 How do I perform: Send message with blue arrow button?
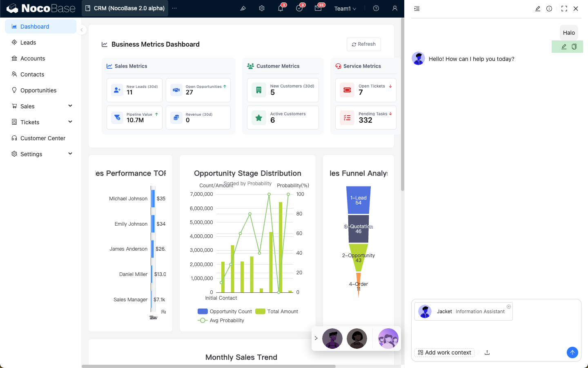click(572, 352)
